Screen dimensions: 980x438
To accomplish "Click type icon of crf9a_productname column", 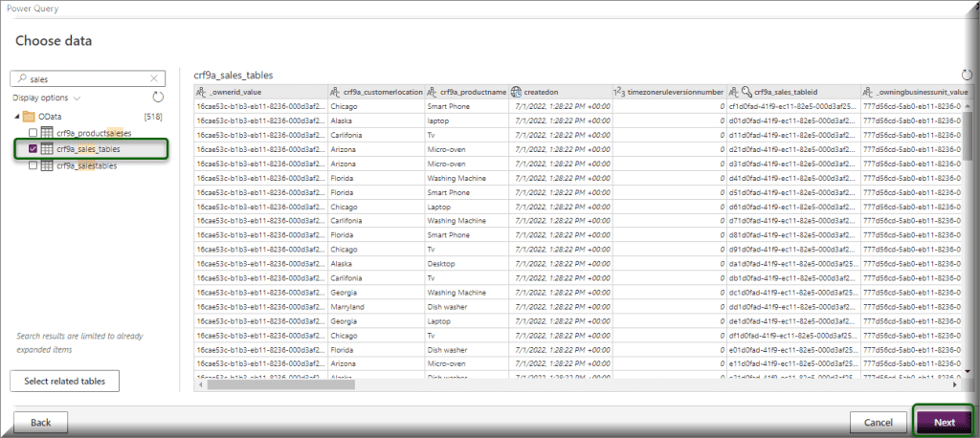I will (x=432, y=92).
